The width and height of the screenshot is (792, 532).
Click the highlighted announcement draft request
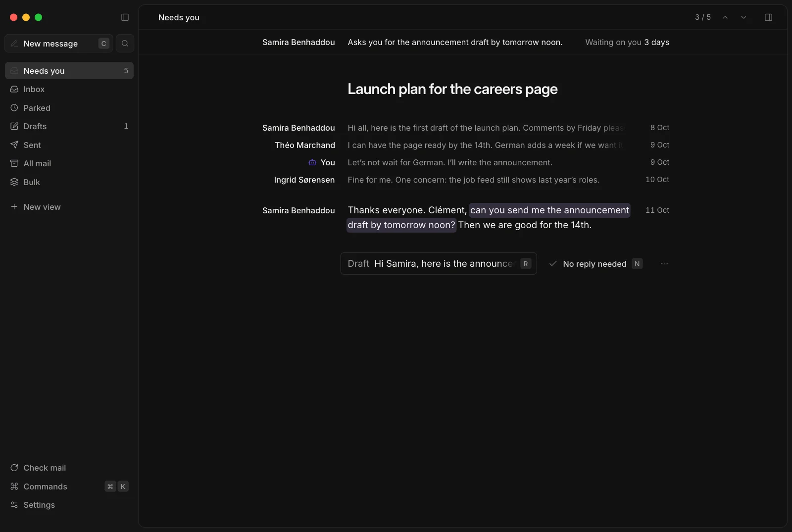[549, 210]
